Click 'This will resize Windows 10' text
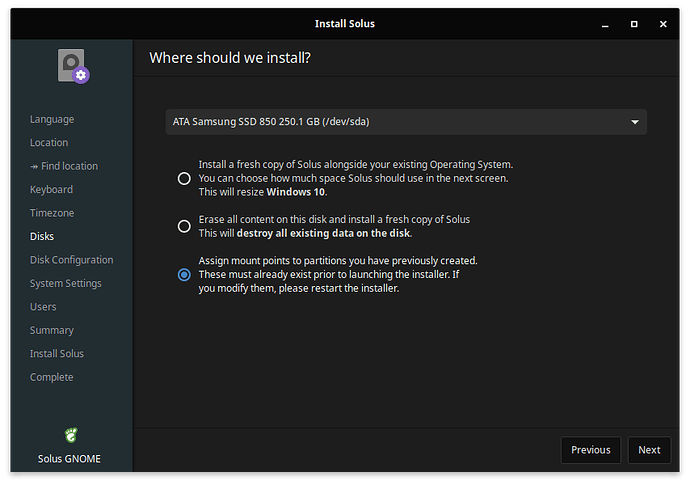 (x=263, y=192)
